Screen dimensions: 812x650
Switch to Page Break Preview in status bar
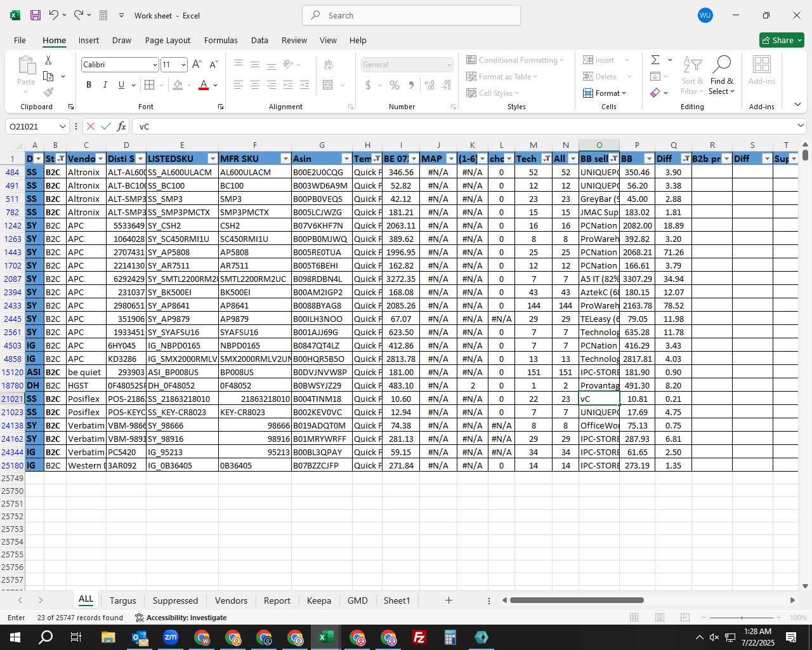click(684, 617)
